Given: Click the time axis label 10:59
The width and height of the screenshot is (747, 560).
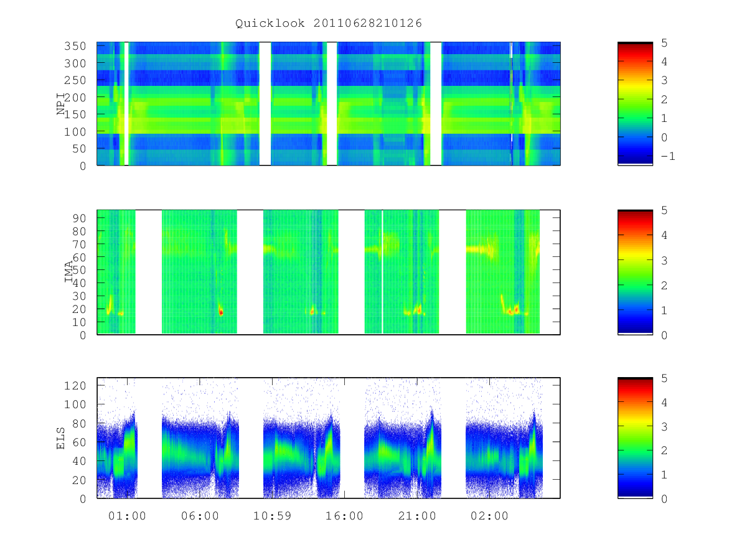Looking at the screenshot, I should pos(272,516).
